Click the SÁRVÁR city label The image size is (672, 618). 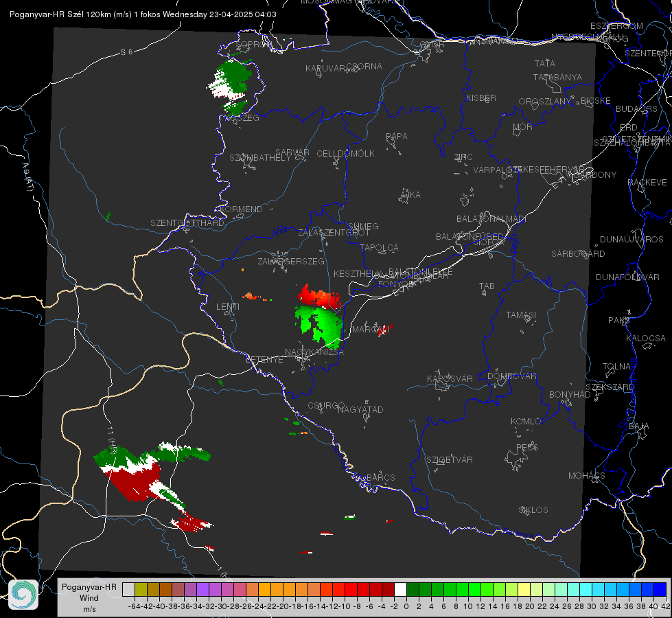tap(292, 152)
